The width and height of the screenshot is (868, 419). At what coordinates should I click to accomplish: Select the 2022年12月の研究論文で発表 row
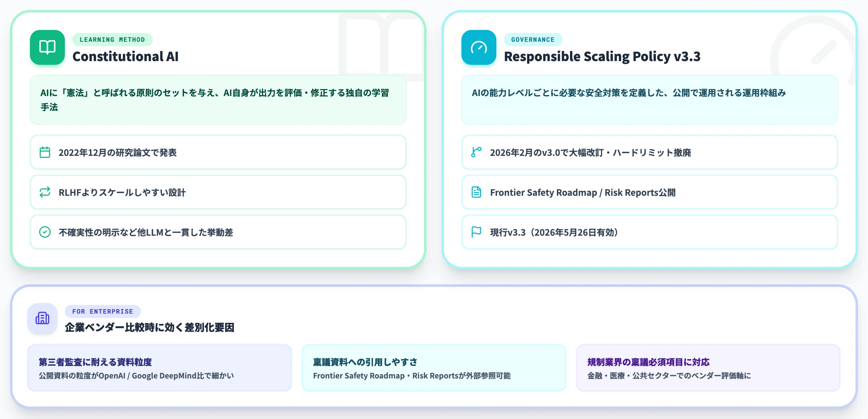click(218, 152)
